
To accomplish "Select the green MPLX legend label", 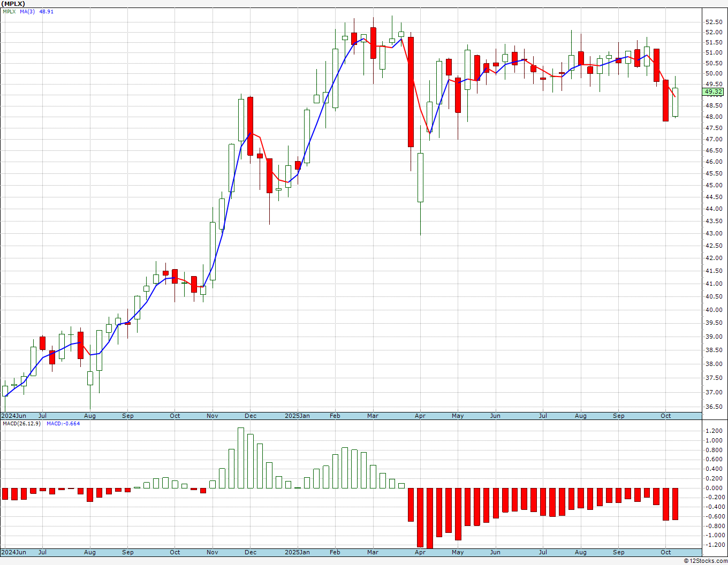I will coord(9,11).
